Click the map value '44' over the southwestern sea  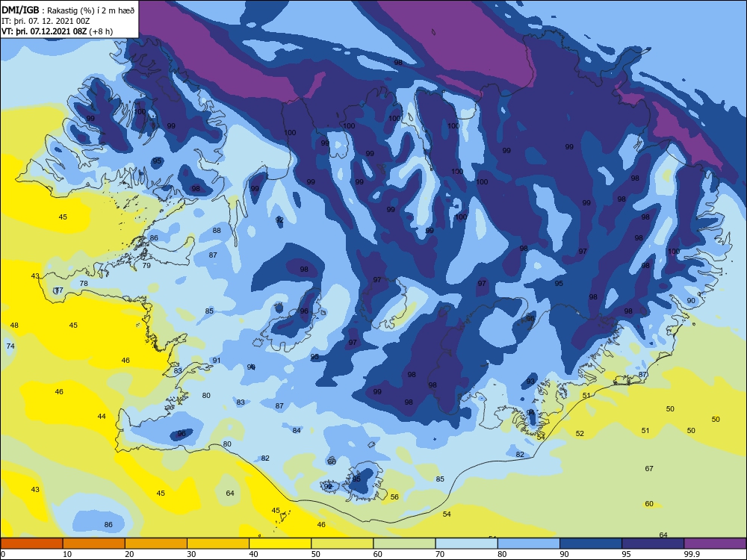[102, 417]
